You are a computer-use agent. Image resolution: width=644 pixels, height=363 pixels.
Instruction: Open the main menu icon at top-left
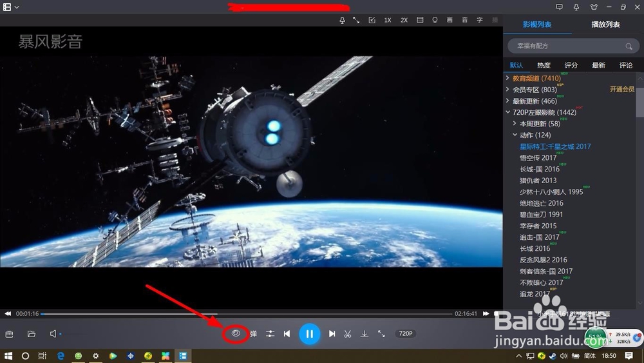click(x=7, y=7)
